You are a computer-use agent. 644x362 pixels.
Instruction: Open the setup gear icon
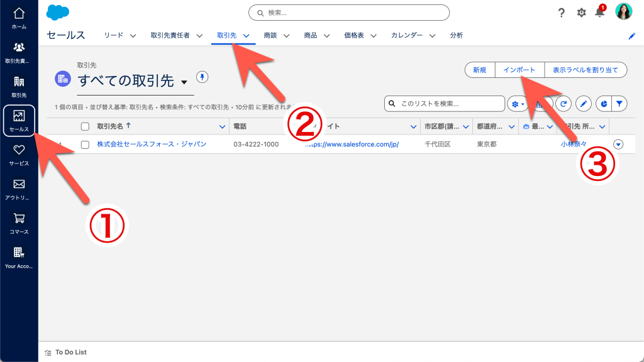pos(581,13)
